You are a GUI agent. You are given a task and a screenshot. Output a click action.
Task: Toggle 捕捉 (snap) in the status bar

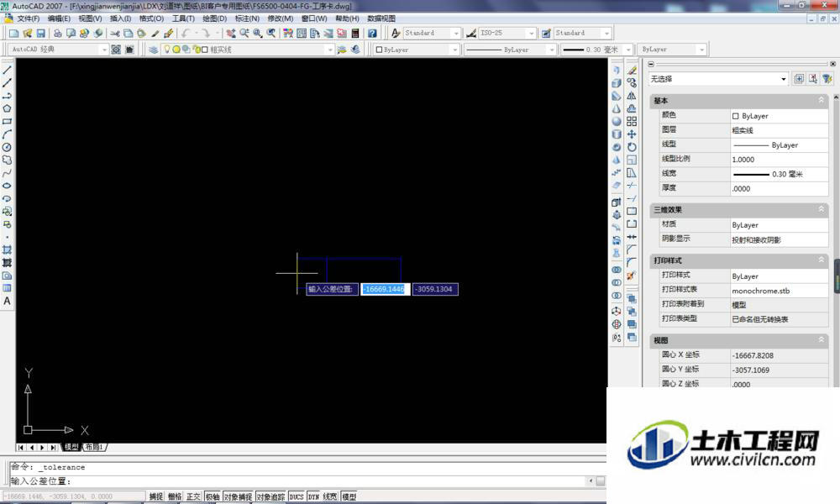tap(156, 497)
